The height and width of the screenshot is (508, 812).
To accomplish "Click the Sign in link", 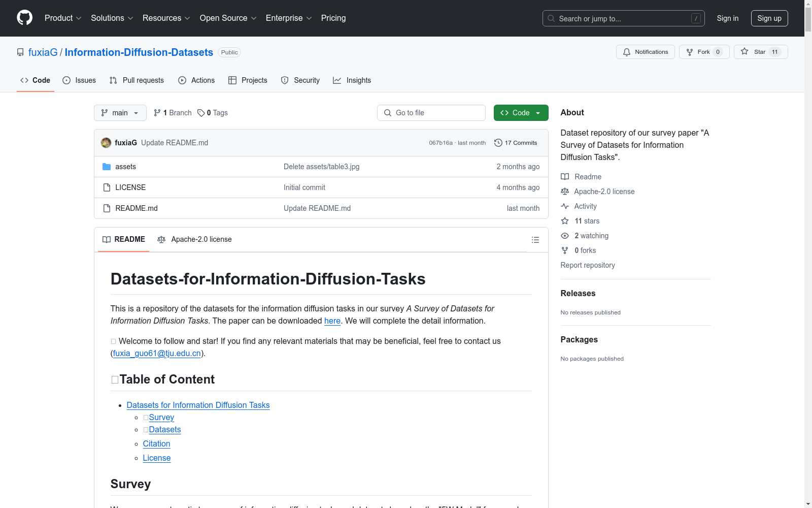I will [x=727, y=18].
